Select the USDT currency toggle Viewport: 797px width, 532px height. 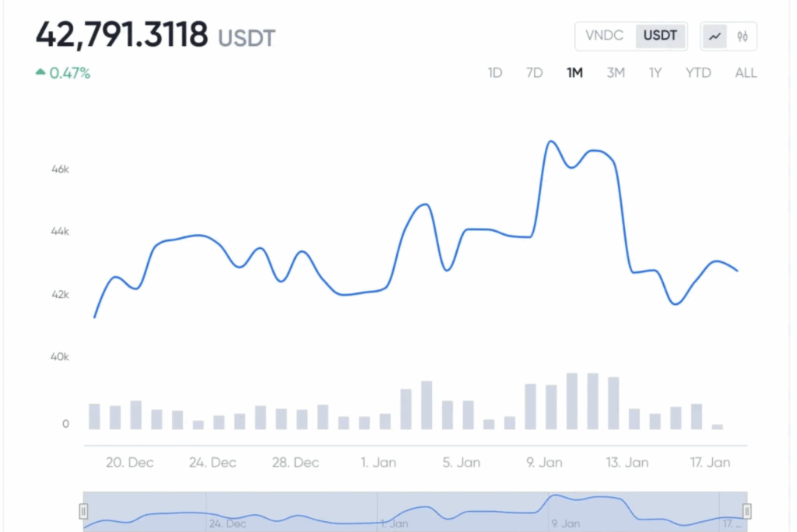tap(661, 36)
